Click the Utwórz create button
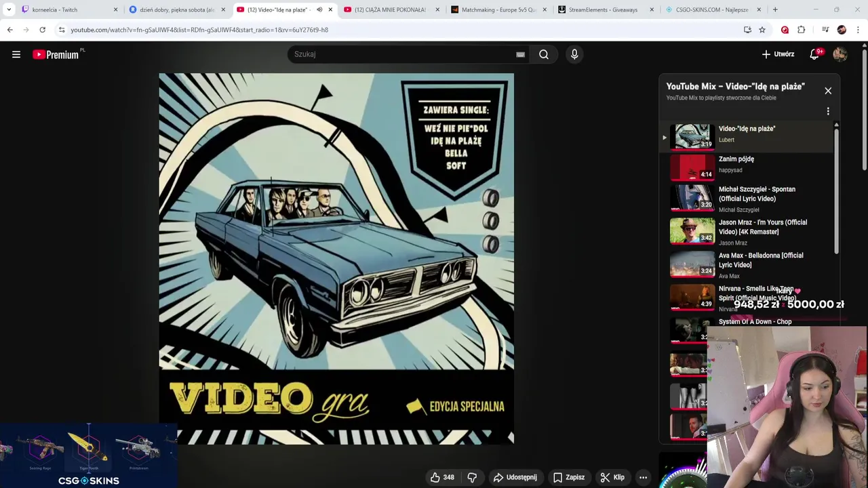Image resolution: width=868 pixels, height=488 pixels. [778, 54]
